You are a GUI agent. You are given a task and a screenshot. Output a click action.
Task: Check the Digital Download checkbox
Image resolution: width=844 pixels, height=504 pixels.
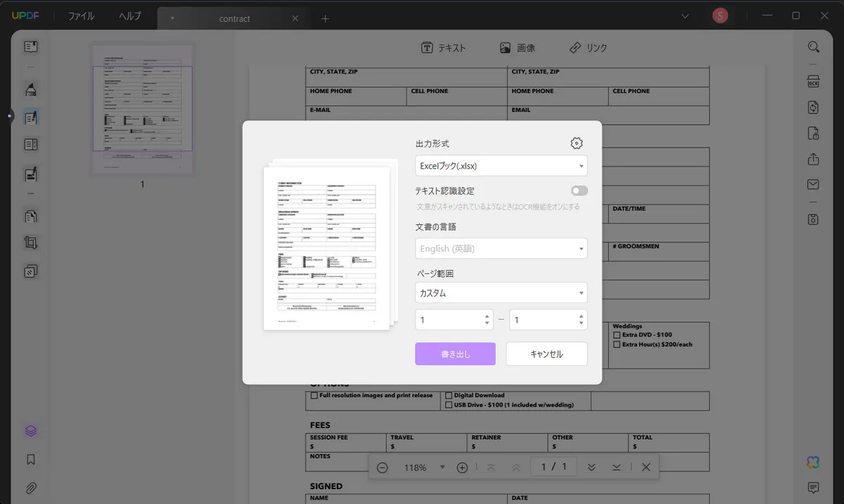[x=449, y=396]
